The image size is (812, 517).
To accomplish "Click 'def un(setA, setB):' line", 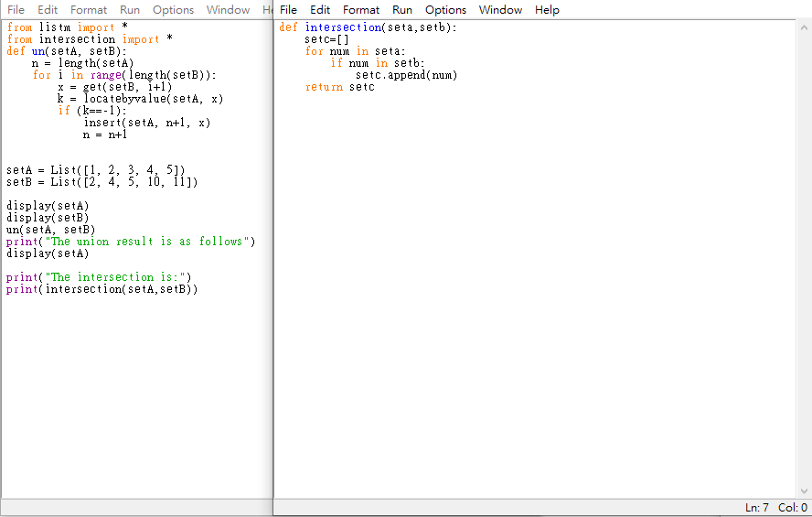I will [x=67, y=51].
